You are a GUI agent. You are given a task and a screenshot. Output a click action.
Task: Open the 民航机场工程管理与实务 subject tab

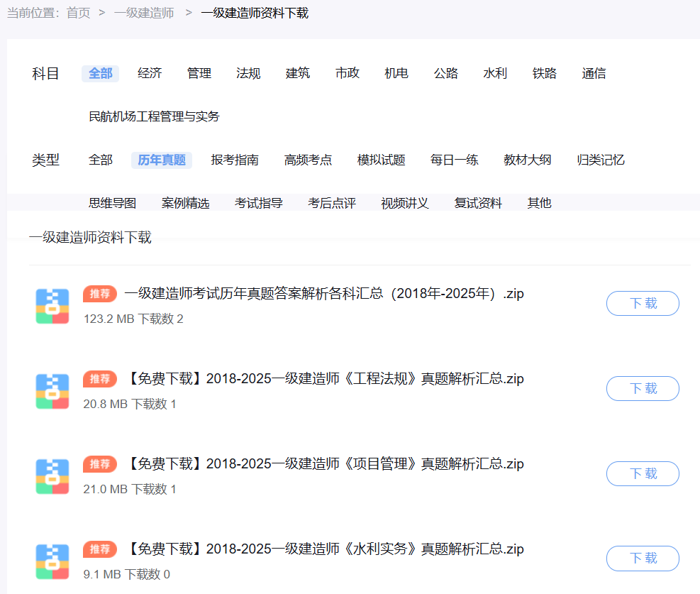point(154,116)
